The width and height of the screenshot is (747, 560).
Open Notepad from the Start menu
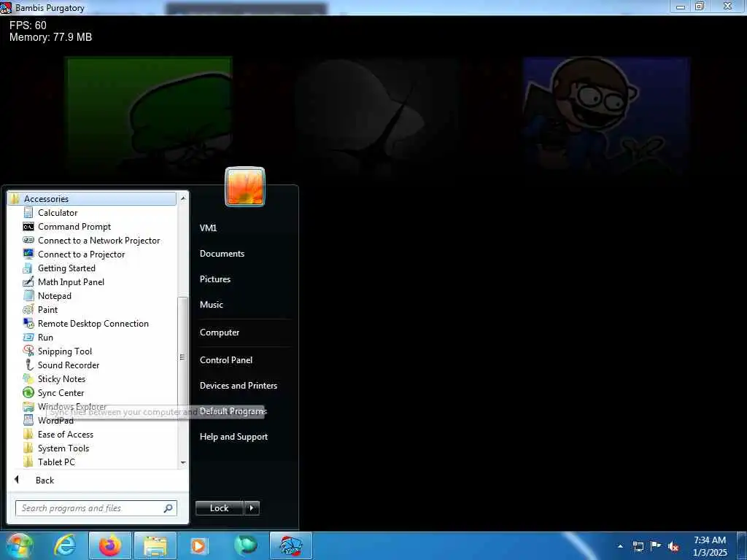[54, 296]
